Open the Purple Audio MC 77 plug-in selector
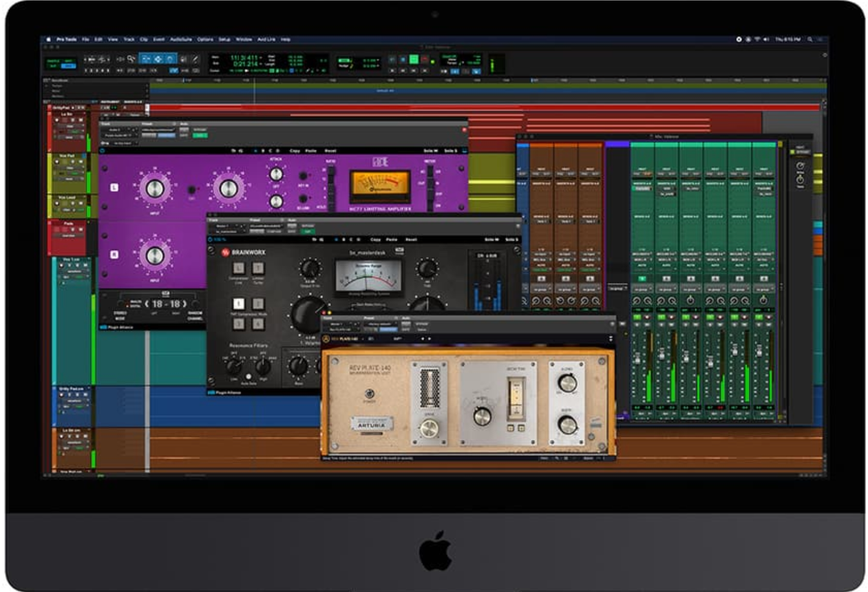This screenshot has width=868, height=592. 118,136
